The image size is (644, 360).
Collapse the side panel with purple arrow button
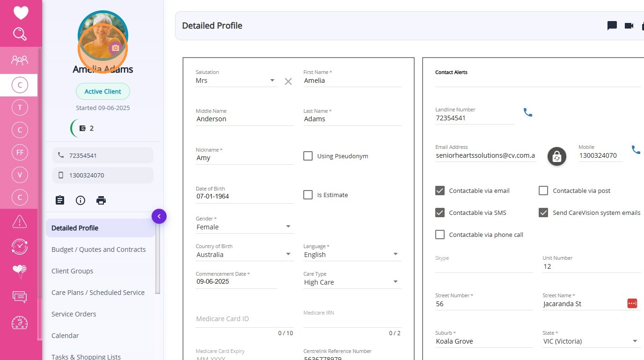(x=159, y=216)
